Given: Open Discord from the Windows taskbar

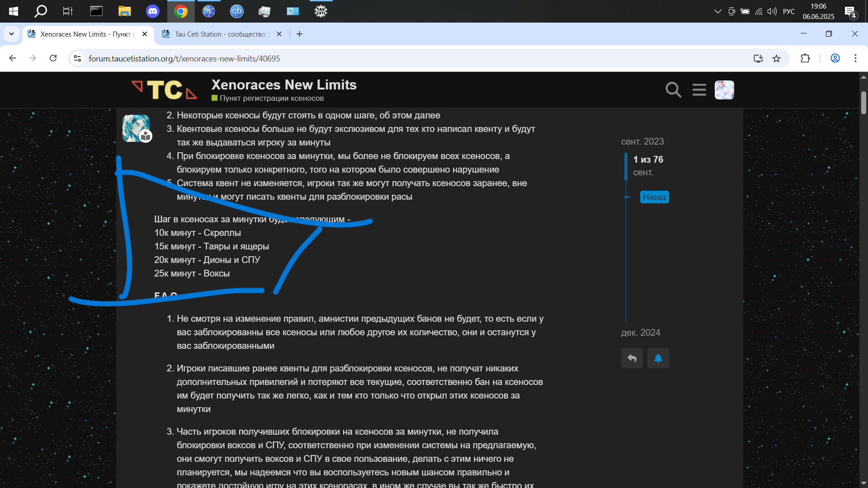Looking at the screenshot, I should point(153,11).
